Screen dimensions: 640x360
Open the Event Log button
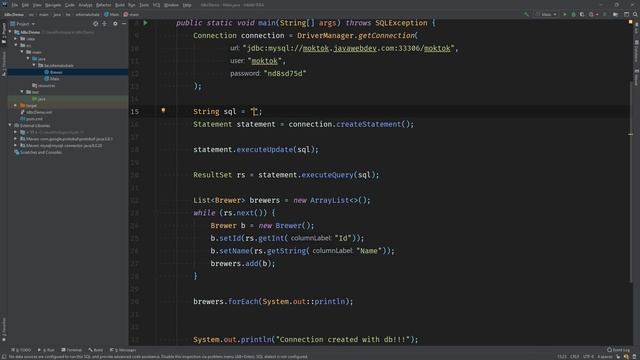click(618, 350)
